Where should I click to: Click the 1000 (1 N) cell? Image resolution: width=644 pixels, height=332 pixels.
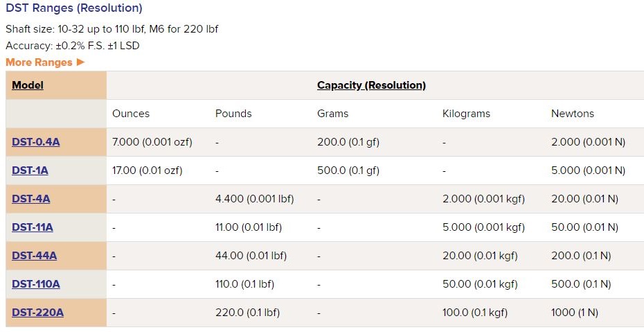click(575, 313)
